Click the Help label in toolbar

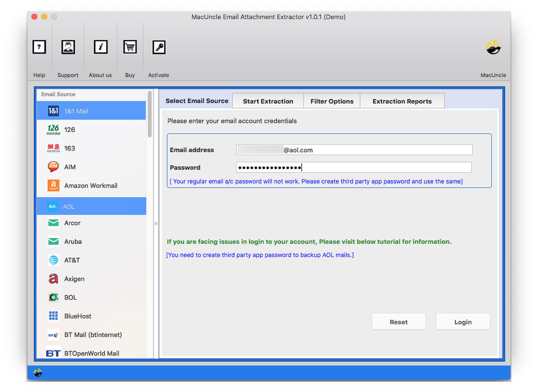[39, 75]
